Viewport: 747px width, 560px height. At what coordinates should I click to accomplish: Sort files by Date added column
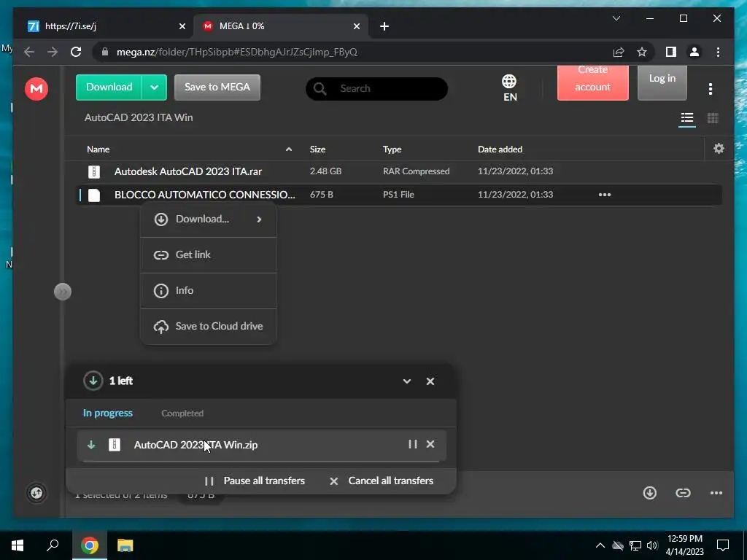click(x=500, y=149)
